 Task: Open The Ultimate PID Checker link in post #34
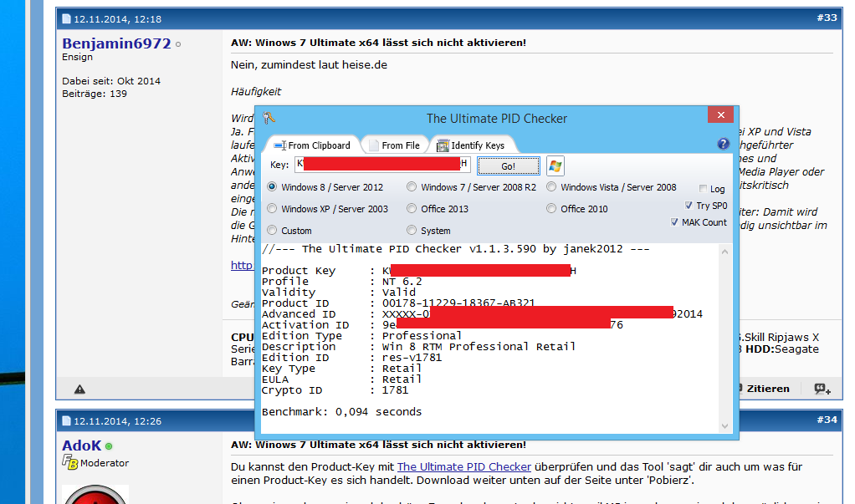tap(464, 467)
